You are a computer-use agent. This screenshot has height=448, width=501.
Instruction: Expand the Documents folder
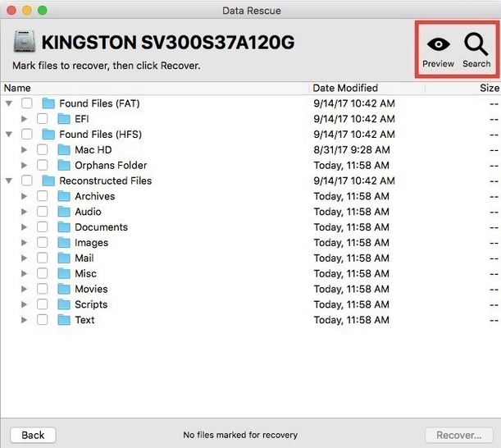click(24, 227)
